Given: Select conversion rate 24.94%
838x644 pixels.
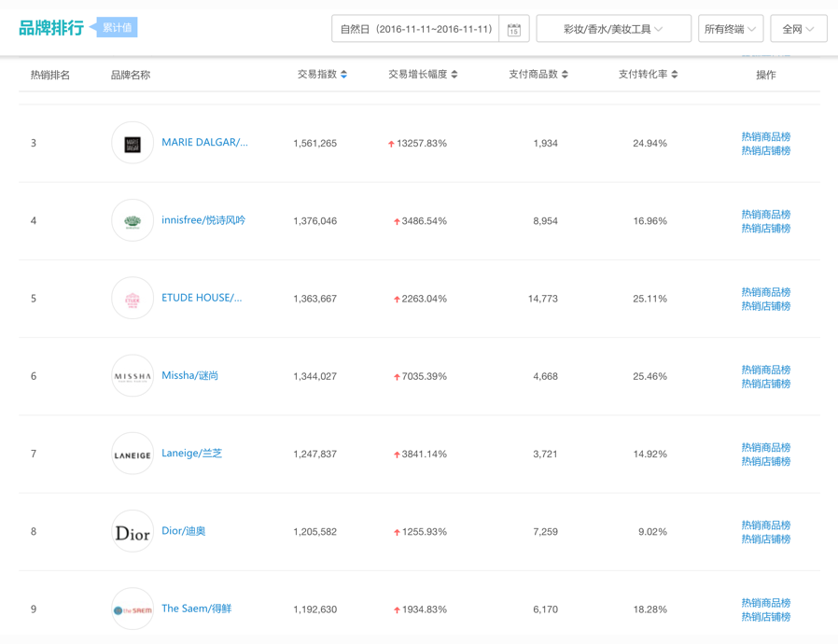Looking at the screenshot, I should pyautogui.click(x=649, y=143).
